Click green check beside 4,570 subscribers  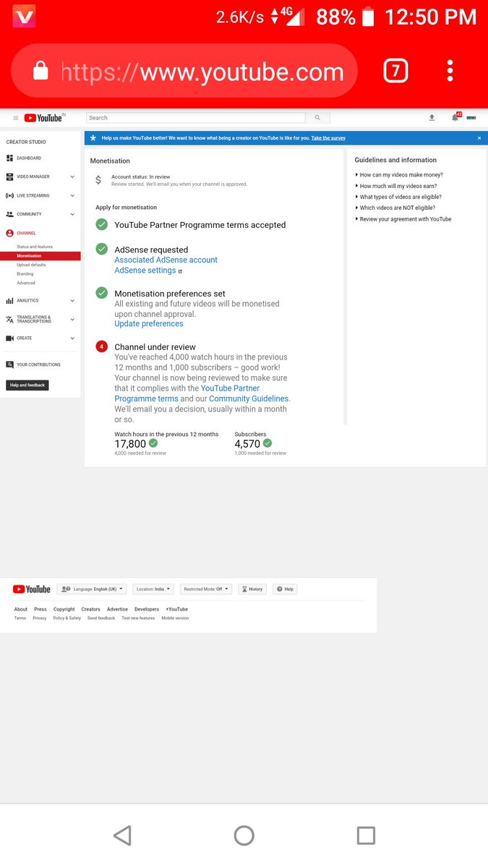267,443
